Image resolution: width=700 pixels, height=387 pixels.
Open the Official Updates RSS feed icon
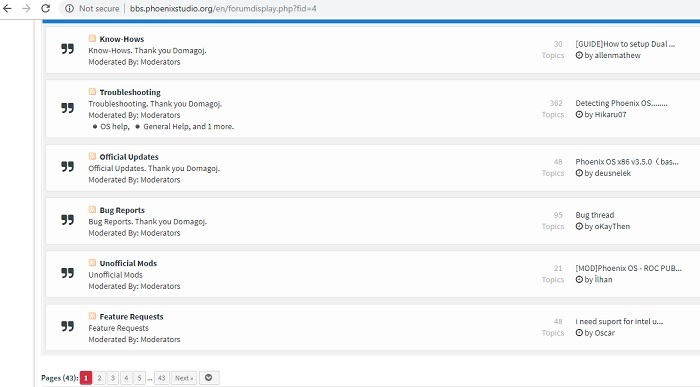point(92,156)
